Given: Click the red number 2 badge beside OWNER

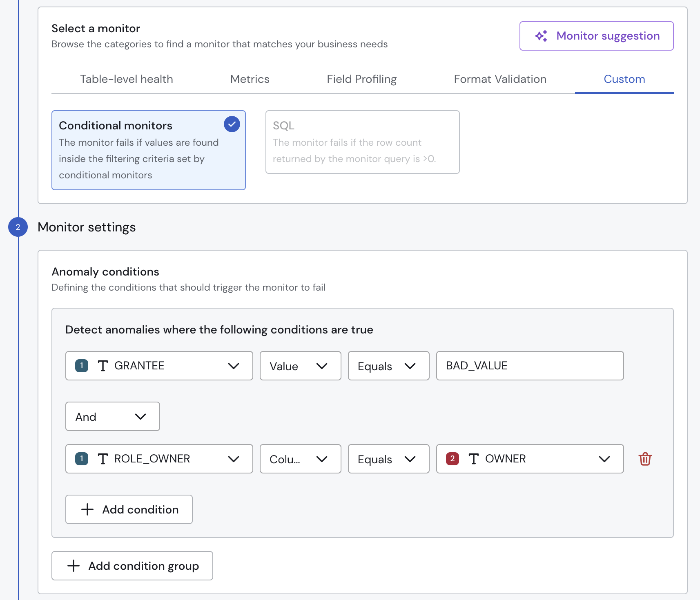Looking at the screenshot, I should [x=452, y=459].
